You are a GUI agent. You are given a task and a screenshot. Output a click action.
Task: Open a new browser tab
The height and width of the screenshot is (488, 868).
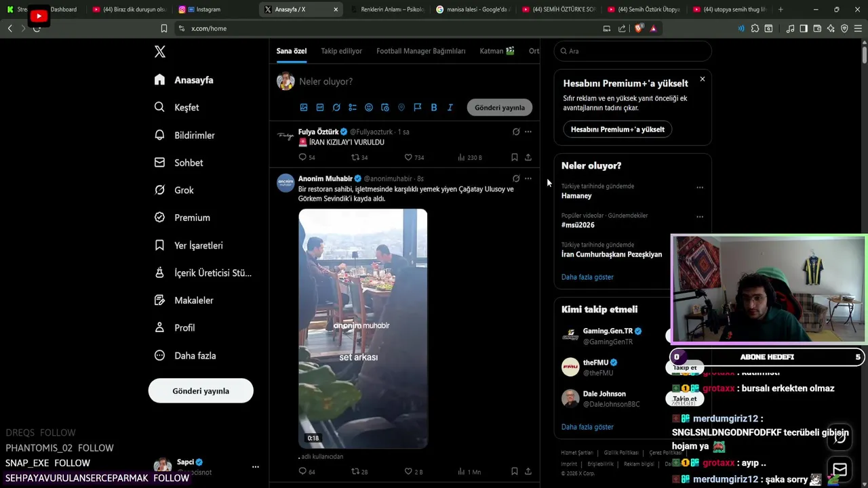click(x=781, y=9)
